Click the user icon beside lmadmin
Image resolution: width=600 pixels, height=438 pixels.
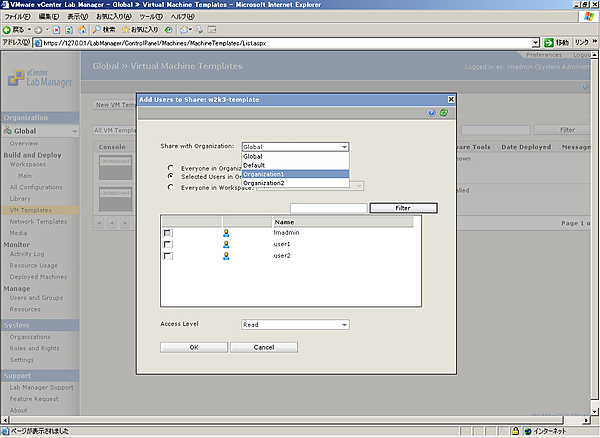(x=227, y=232)
